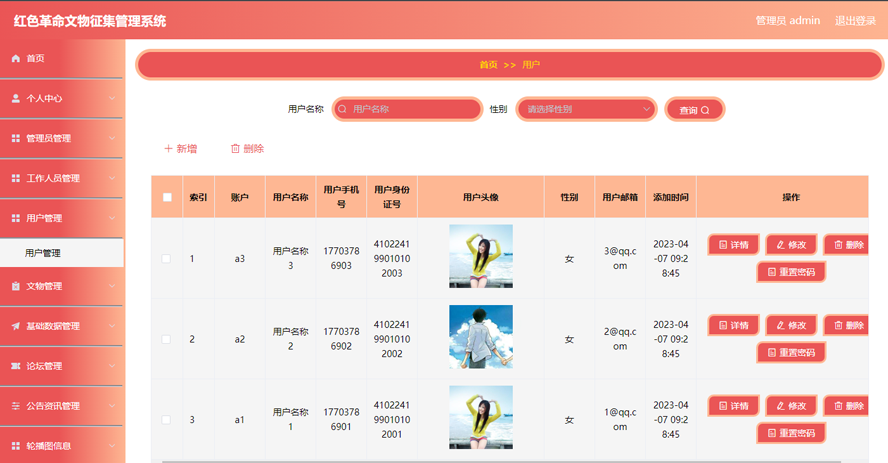Click the plus icon of 新增
Screen dimensions: 888x463
[x=168, y=149]
